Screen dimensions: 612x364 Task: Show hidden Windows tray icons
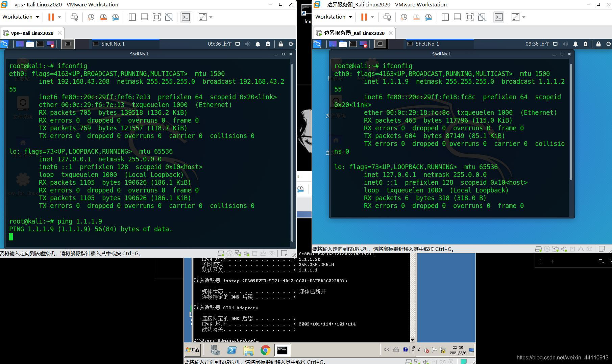[x=419, y=350]
